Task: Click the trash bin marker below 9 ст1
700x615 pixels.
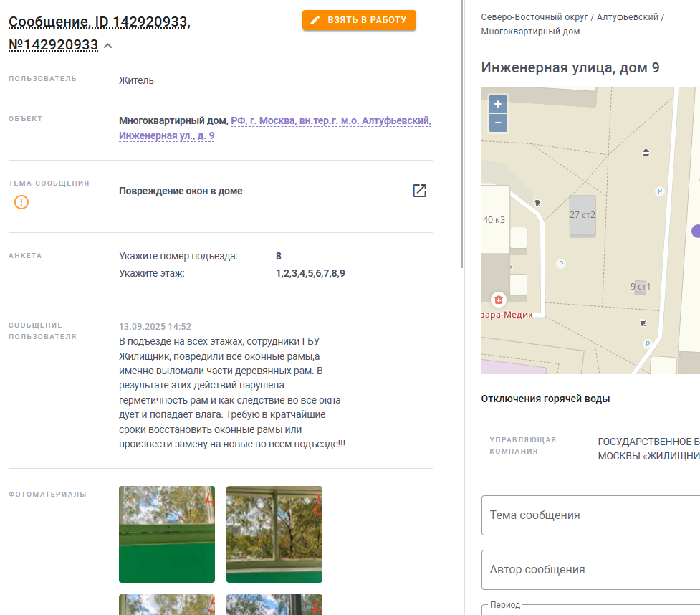Action: click(643, 323)
